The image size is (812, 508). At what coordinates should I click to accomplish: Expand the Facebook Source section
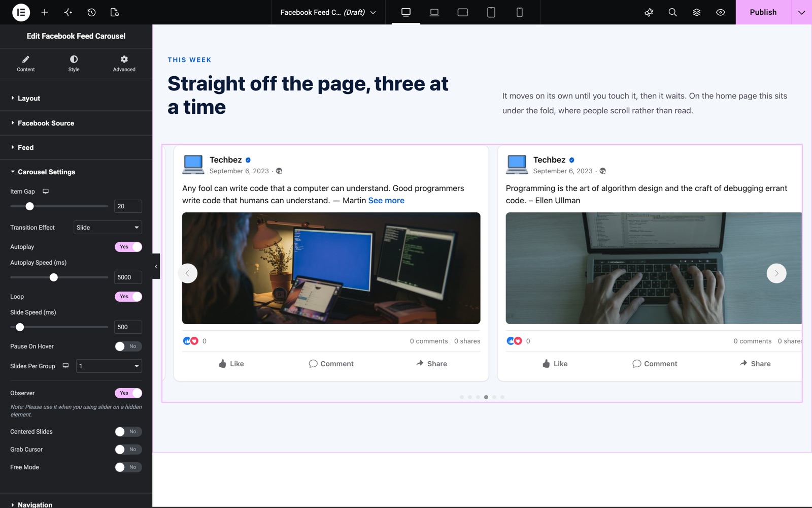(x=76, y=123)
